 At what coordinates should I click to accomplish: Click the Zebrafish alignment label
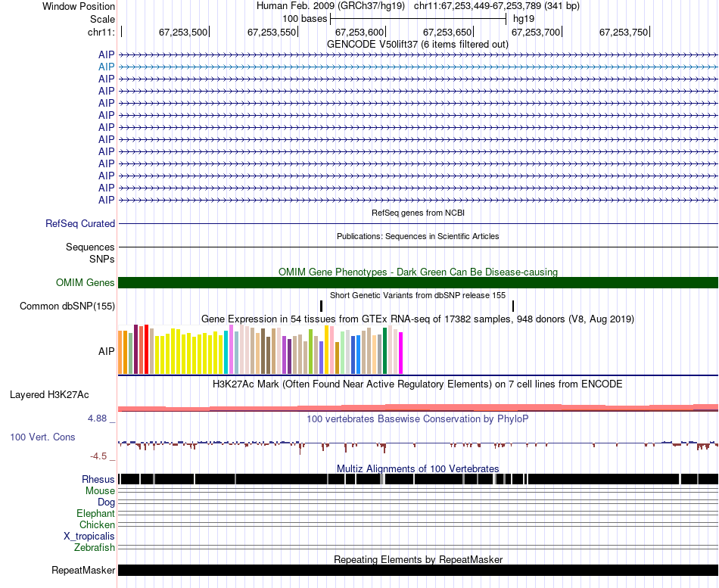95,548
